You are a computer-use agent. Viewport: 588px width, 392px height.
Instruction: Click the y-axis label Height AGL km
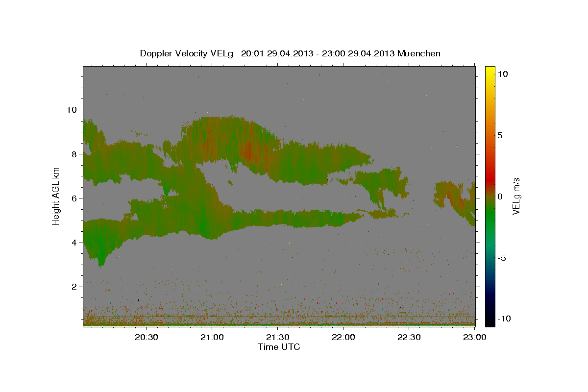(x=56, y=196)
